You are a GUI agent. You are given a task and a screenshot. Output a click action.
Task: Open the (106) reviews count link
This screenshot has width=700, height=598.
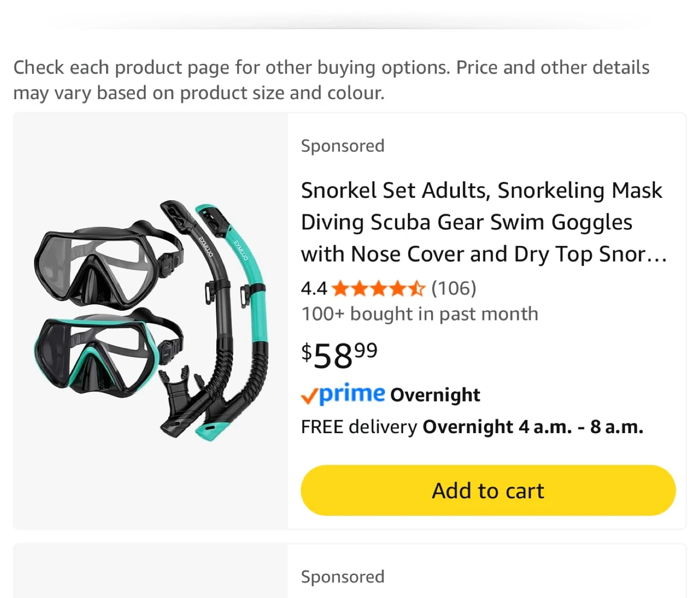click(454, 288)
